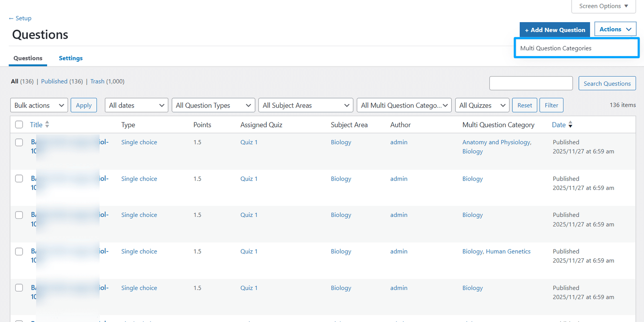
Task: Click admin author in the first row
Action: [398, 142]
